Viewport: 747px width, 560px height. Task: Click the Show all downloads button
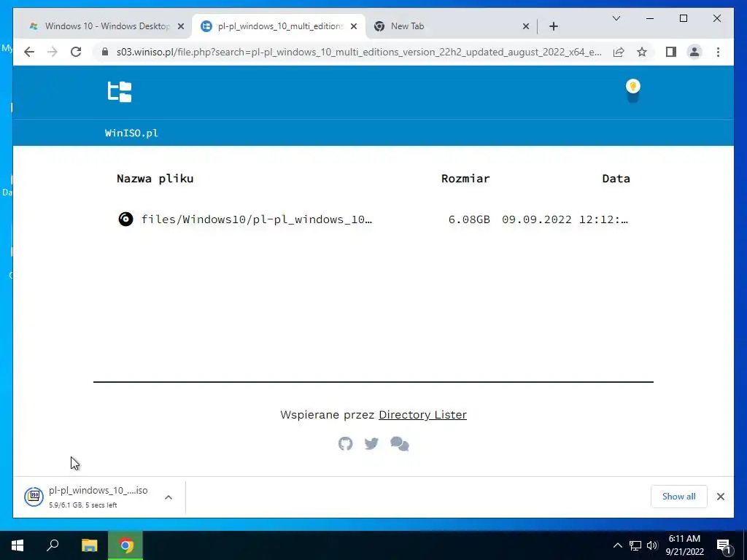(x=679, y=496)
